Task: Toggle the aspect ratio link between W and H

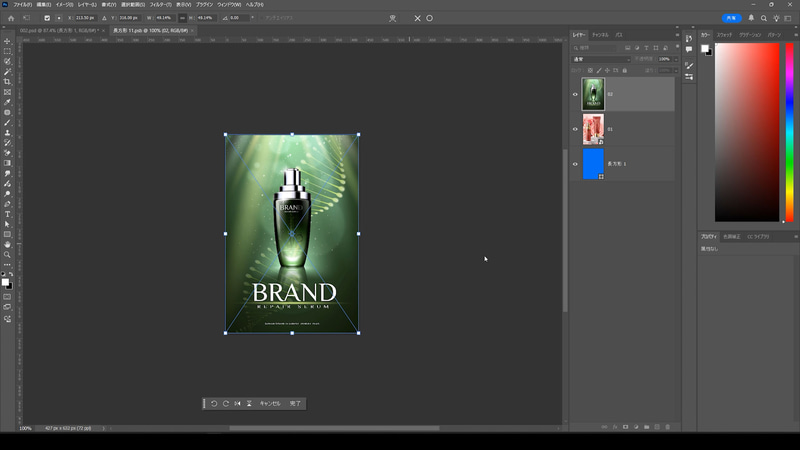Action: pyautogui.click(x=182, y=18)
